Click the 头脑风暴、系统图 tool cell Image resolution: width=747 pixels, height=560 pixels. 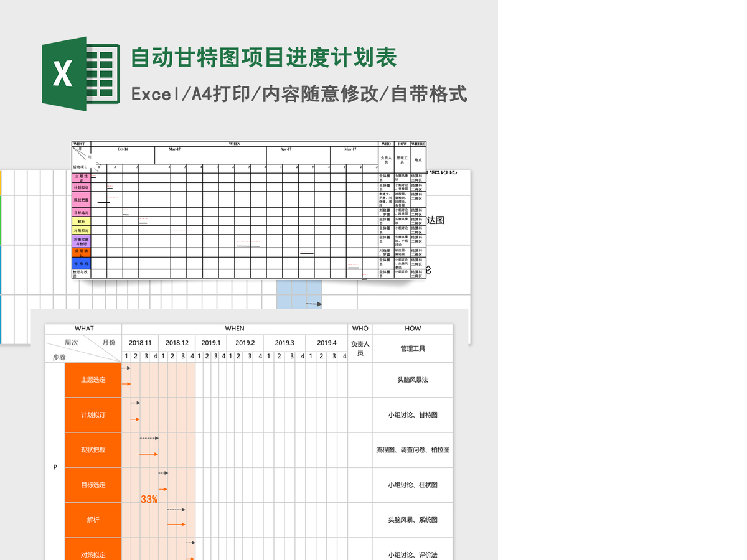point(413,520)
